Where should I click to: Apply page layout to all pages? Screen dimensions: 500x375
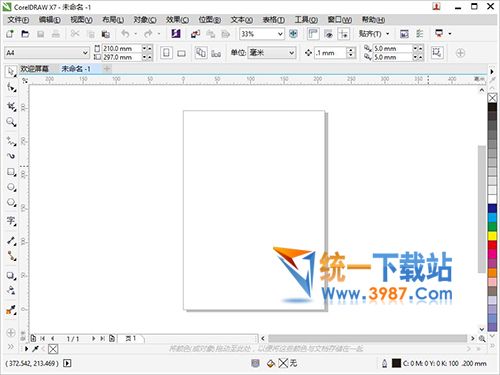tap(201, 53)
